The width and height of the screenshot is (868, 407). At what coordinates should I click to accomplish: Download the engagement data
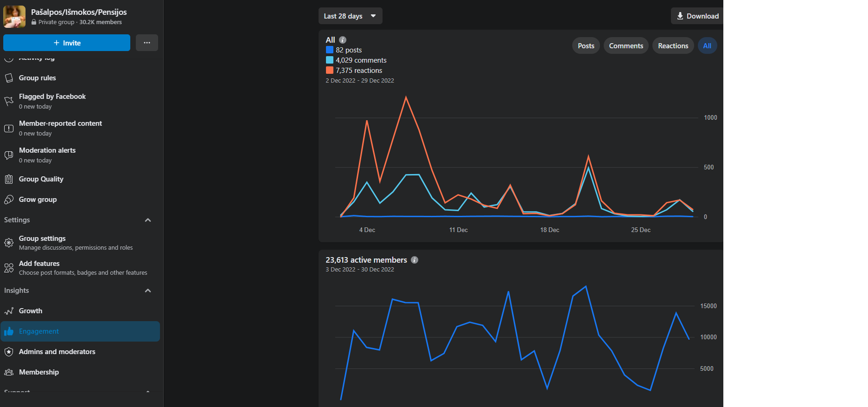tap(697, 16)
